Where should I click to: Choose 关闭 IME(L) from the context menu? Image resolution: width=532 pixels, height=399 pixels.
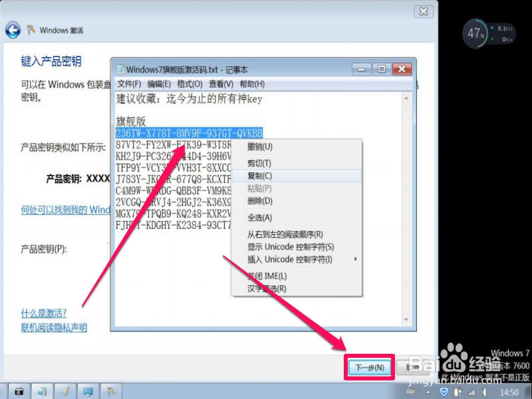296,276
